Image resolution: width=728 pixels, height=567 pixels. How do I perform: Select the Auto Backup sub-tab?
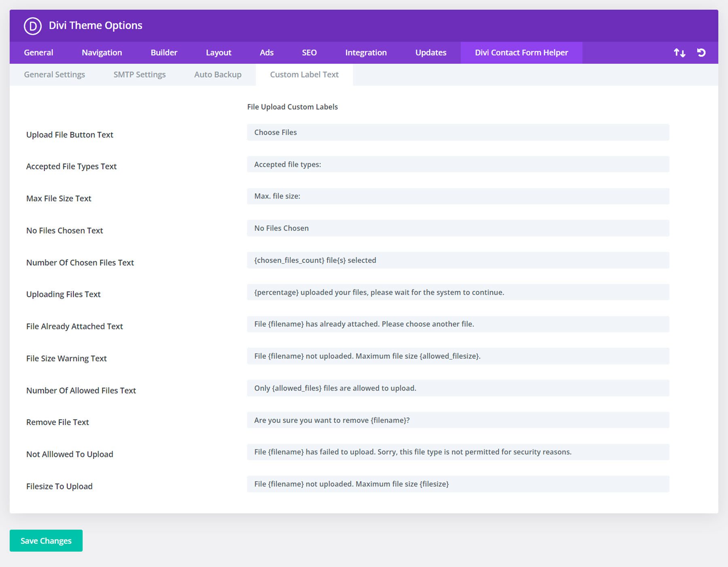(218, 74)
